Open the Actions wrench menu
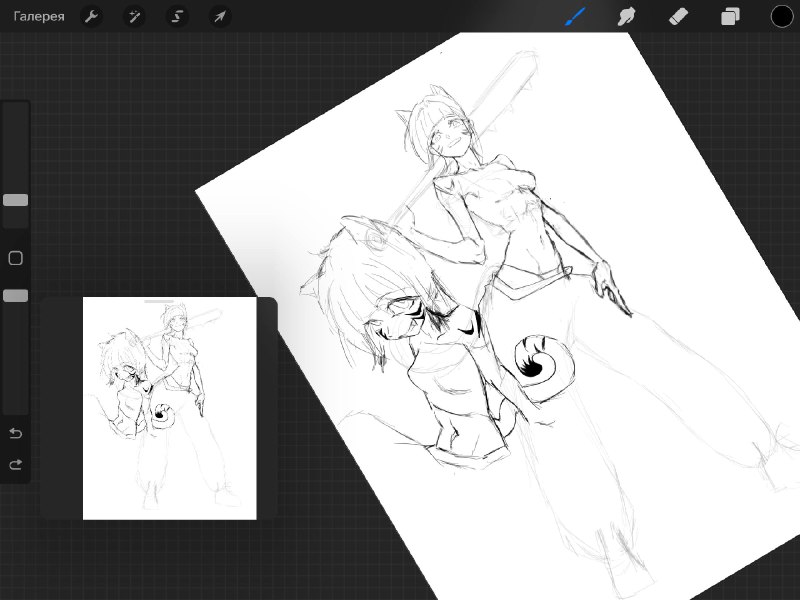This screenshot has height=600, width=800. click(91, 16)
